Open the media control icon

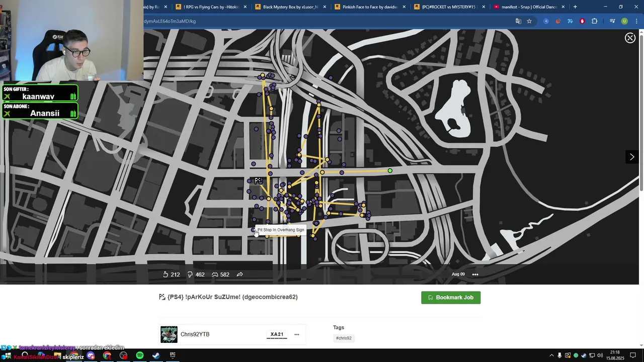pos(612,21)
